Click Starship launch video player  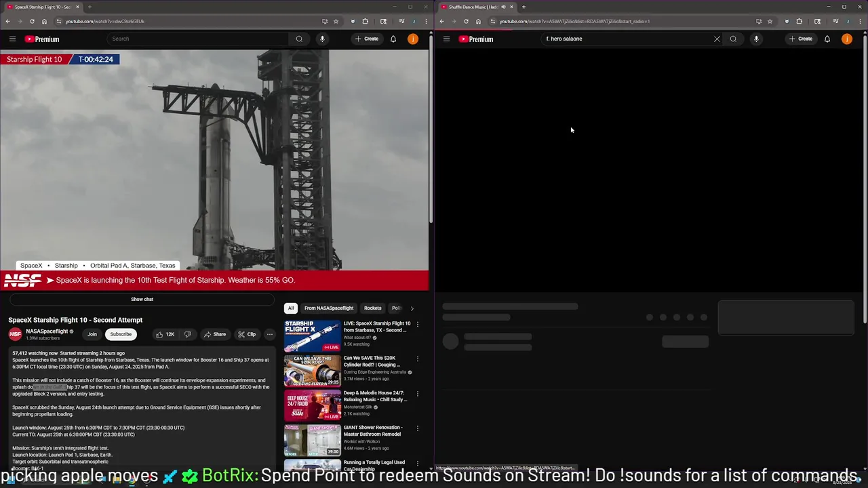(214, 170)
